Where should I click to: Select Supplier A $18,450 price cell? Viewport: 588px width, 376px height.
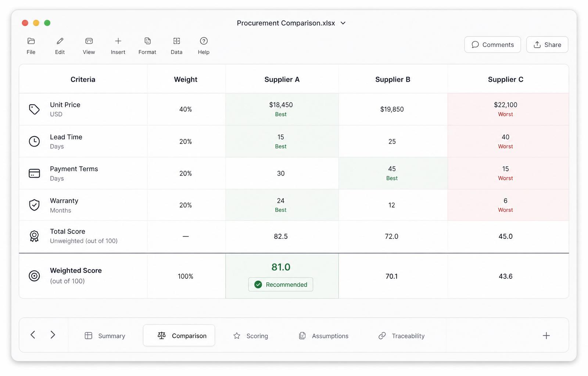point(282,109)
